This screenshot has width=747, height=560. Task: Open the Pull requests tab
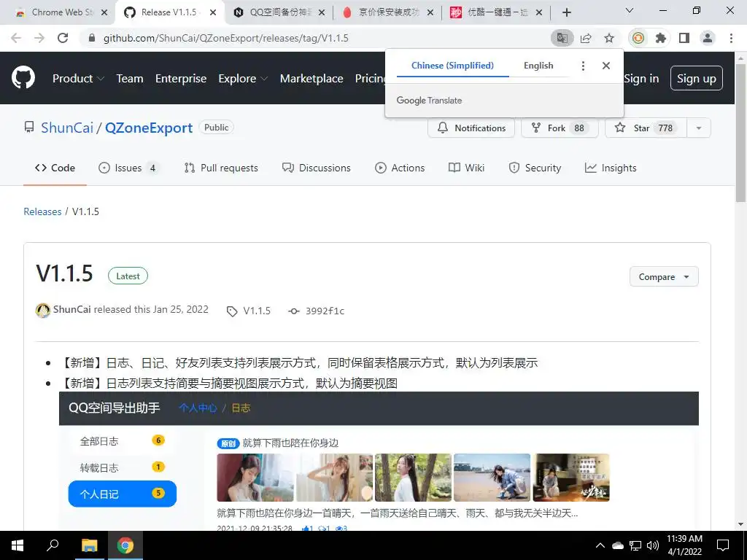[221, 168]
